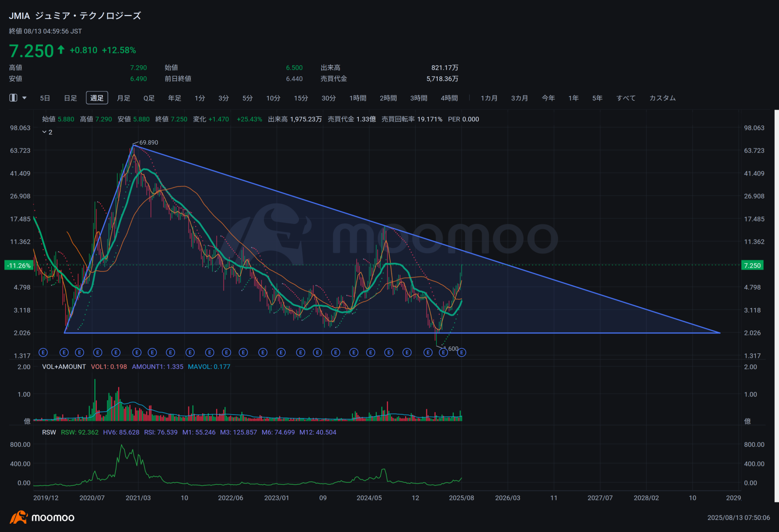Viewport: 779px width, 532px height.
Task: Click the HV6: 85.628 value
Action: (x=121, y=432)
